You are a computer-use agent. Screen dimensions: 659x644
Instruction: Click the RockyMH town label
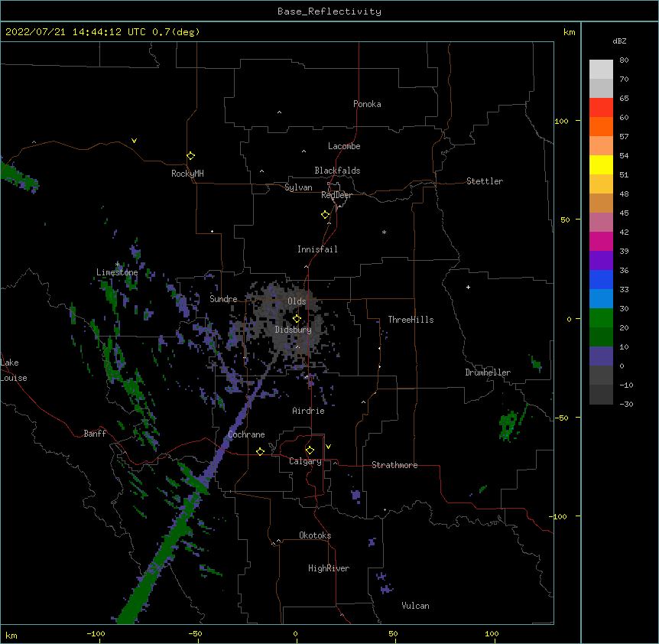click(187, 173)
